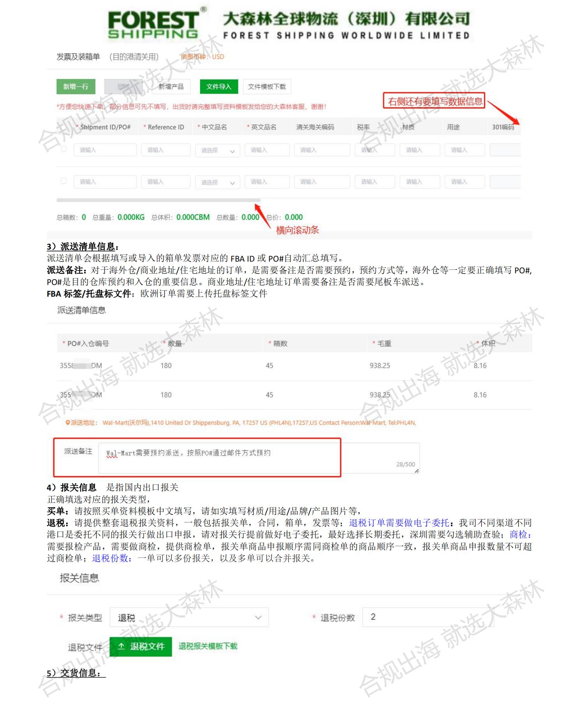Click the green 文件导入 button

(x=218, y=86)
